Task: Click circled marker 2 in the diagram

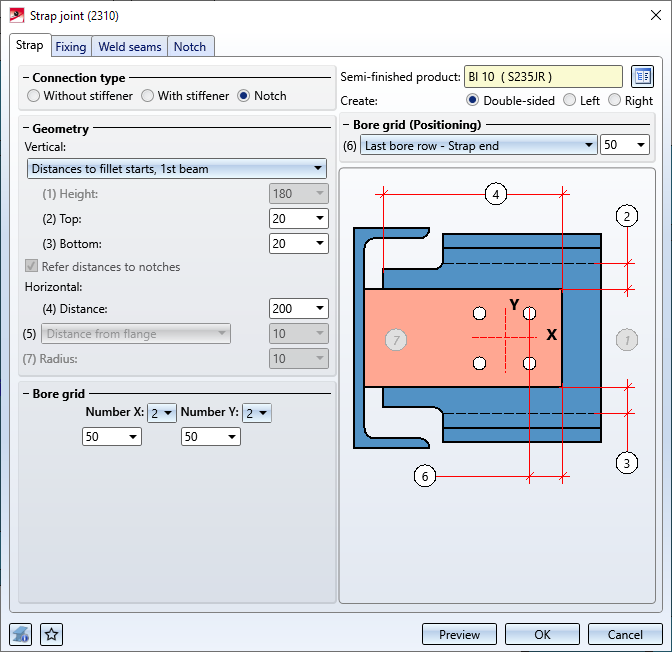Action: 627,216
